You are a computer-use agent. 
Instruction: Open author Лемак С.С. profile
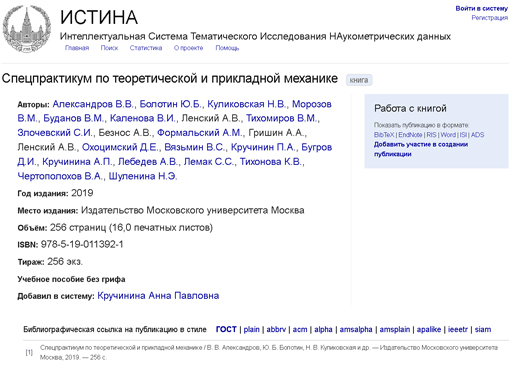[209, 162]
